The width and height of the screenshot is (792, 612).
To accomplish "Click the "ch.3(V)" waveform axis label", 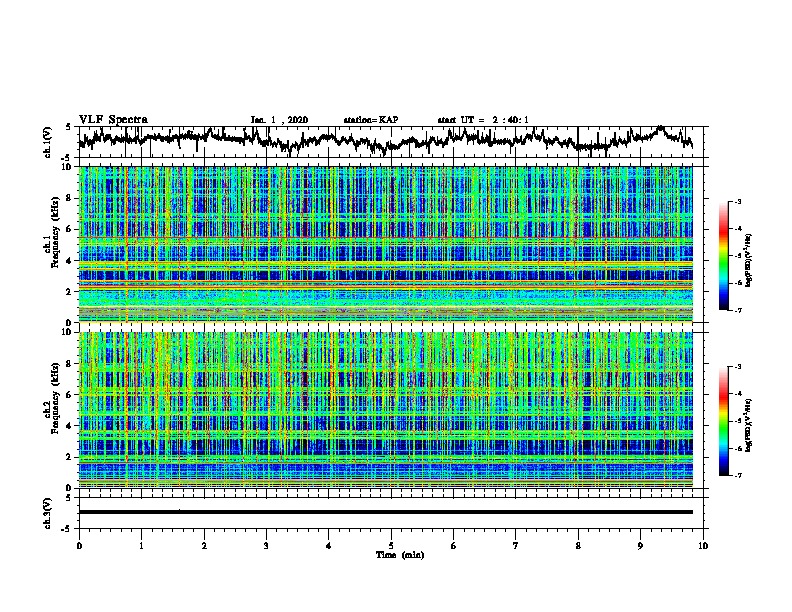I will [x=48, y=513].
